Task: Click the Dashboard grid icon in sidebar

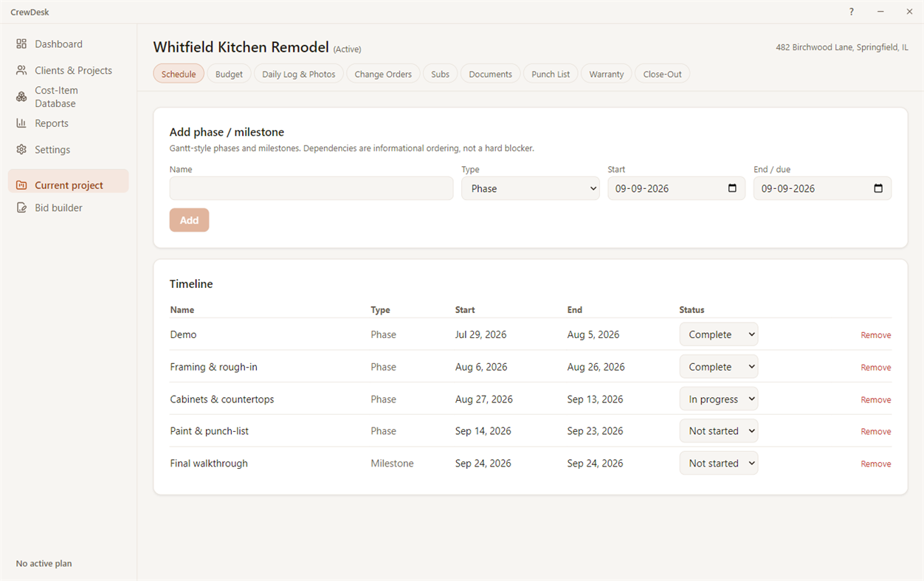Action: (x=21, y=44)
